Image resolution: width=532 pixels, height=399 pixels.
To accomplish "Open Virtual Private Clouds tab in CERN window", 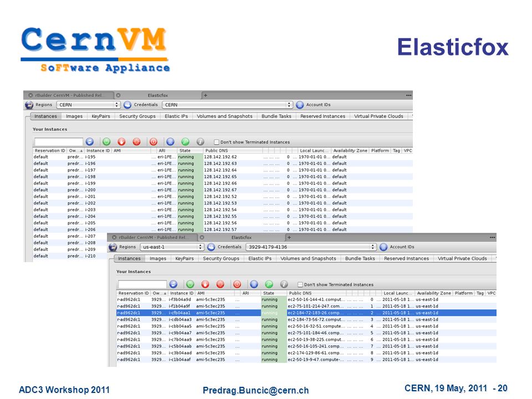I will (378, 116).
